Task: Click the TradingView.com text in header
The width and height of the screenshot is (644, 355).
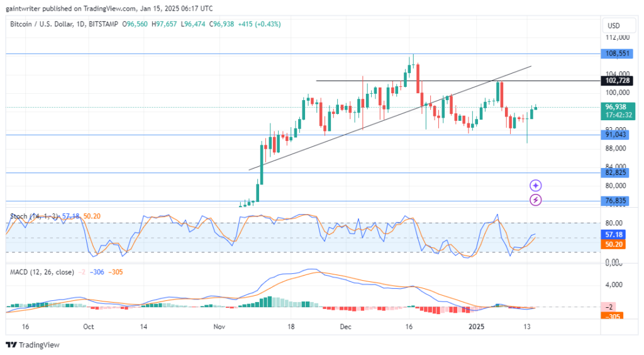Action: [x=109, y=8]
